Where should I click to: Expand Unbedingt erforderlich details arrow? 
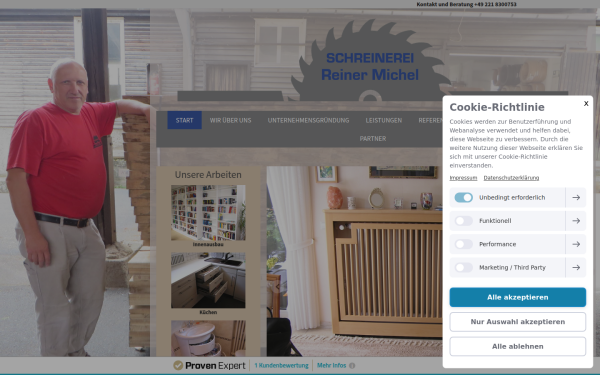click(576, 197)
